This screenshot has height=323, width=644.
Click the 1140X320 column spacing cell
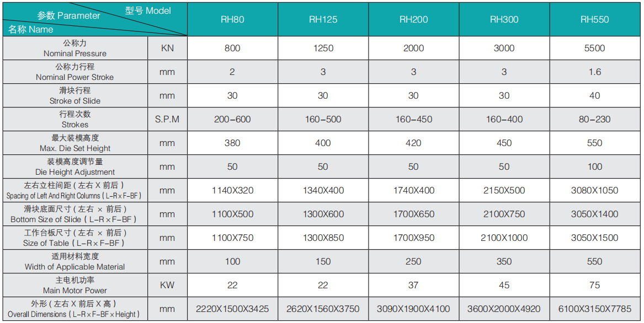click(x=232, y=190)
